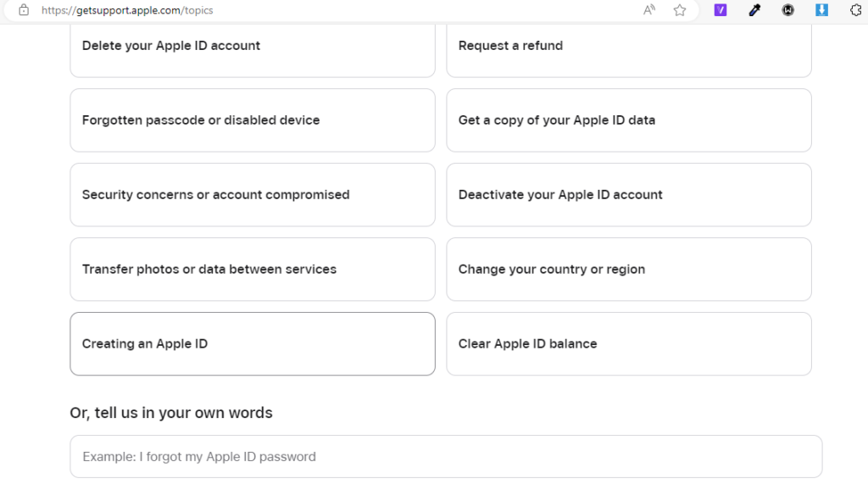
Task: Select Deactivate your Apple ID account
Action: coord(629,195)
